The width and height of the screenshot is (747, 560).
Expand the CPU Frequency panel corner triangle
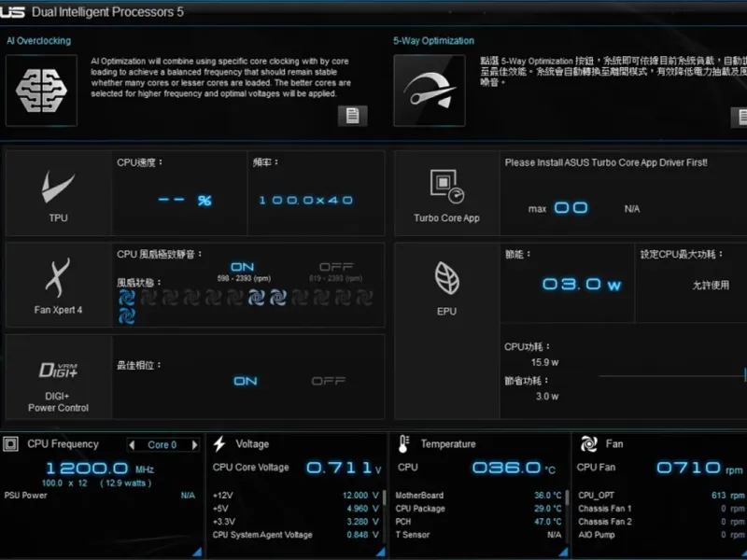tap(197, 552)
